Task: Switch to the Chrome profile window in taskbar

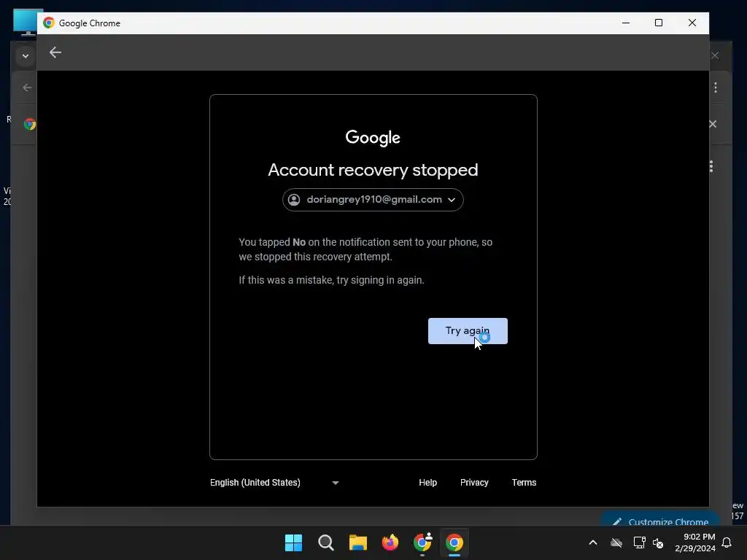Action: (x=422, y=542)
